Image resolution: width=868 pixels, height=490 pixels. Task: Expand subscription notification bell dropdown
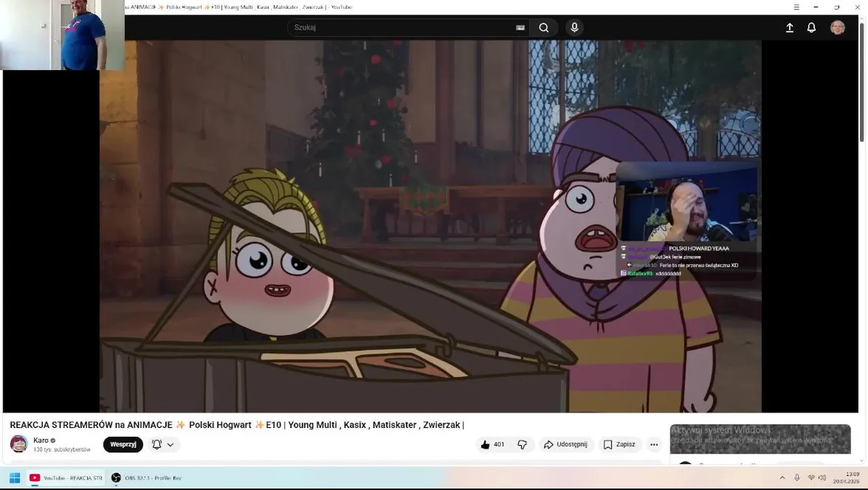click(x=163, y=444)
